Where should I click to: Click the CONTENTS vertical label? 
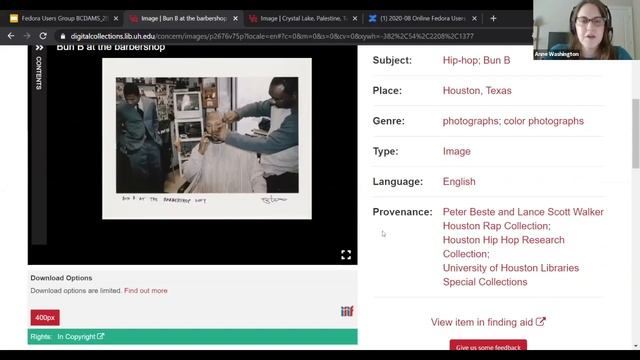[x=39, y=73]
